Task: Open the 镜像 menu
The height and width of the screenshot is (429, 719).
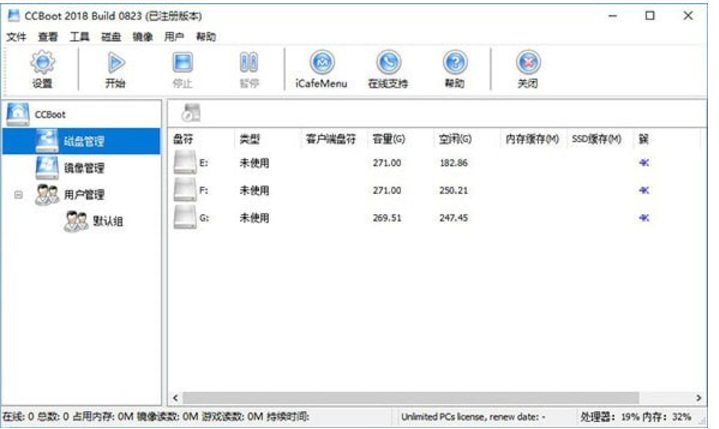Action: [143, 37]
